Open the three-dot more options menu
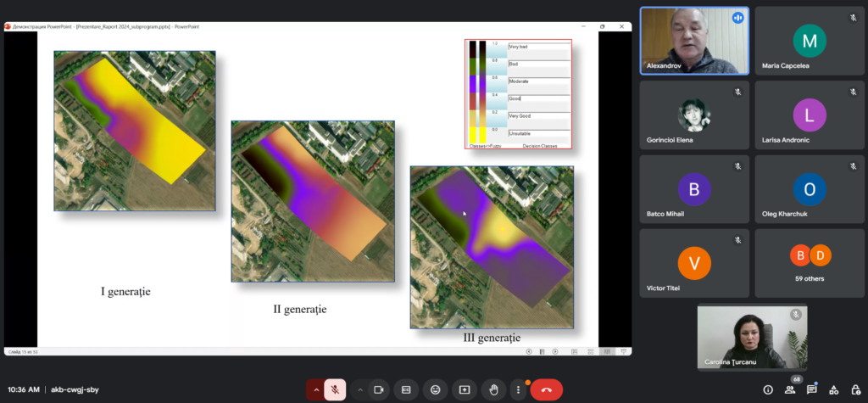Screen dimensions: 868x403 coord(518,389)
